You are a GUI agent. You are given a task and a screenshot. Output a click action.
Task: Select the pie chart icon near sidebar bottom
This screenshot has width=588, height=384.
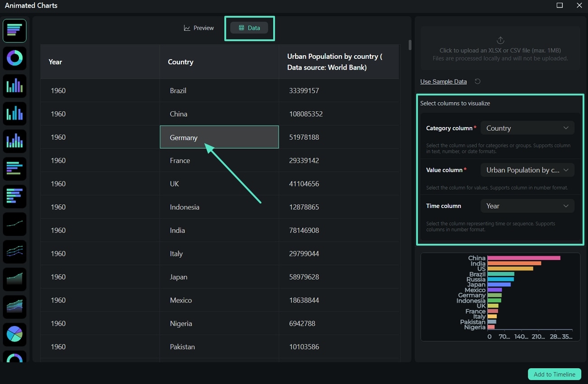14,334
